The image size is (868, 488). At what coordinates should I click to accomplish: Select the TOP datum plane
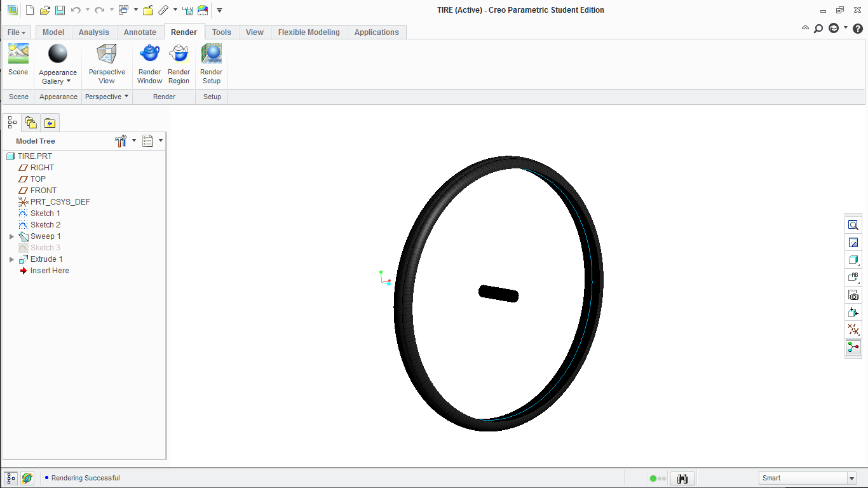coord(32,179)
